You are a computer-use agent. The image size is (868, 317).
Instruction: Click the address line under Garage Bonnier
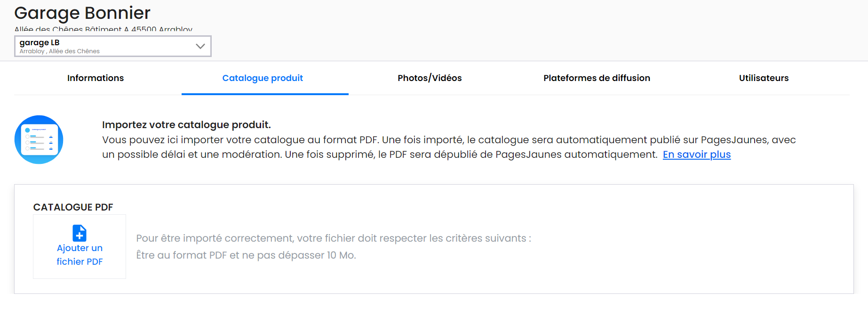click(x=104, y=29)
